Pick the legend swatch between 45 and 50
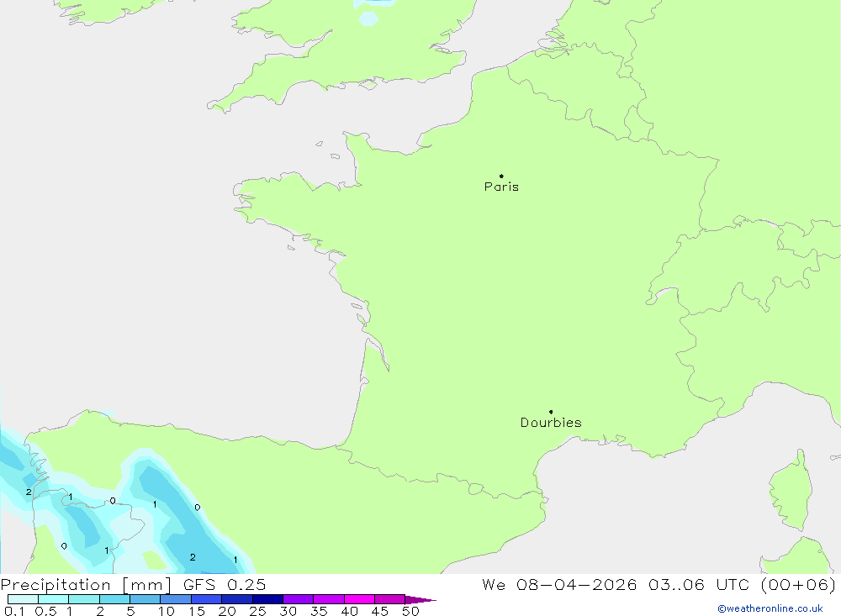This screenshot has height=616, width=841. 390,599
